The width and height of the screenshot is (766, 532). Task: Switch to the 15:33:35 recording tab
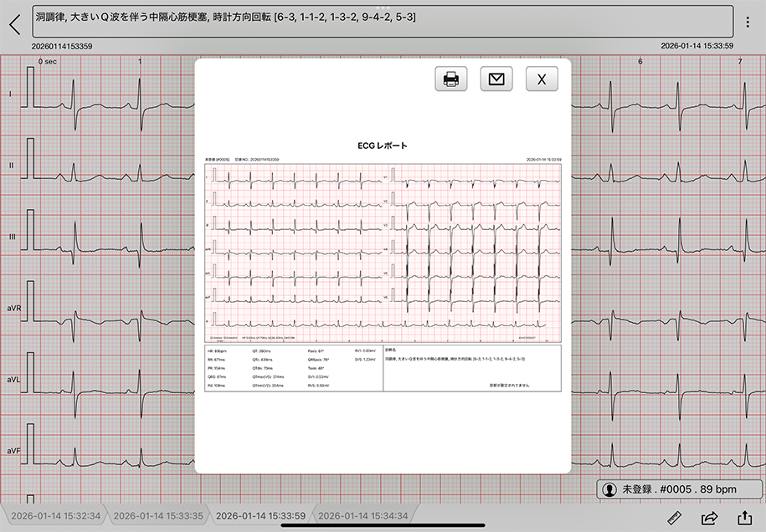[157, 515]
